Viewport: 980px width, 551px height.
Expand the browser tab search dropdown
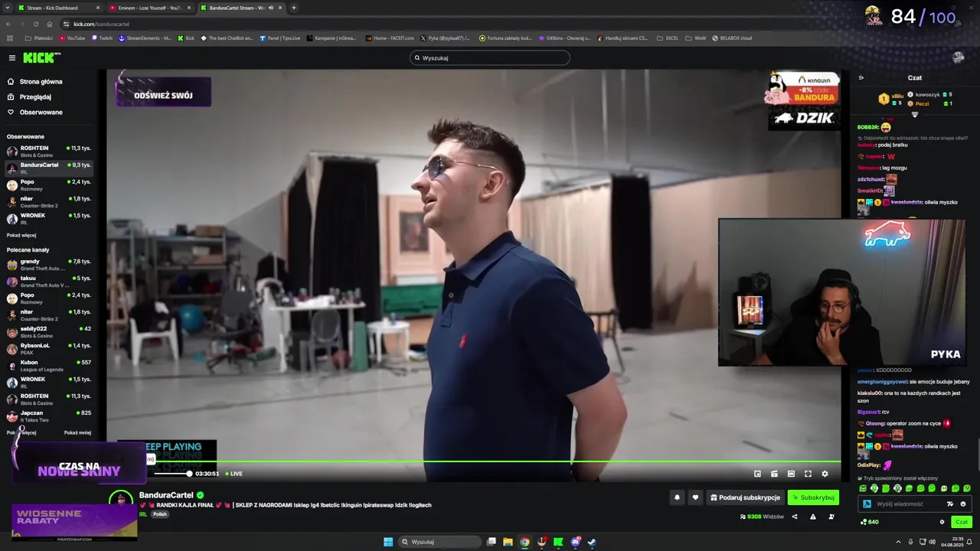pos(8,8)
